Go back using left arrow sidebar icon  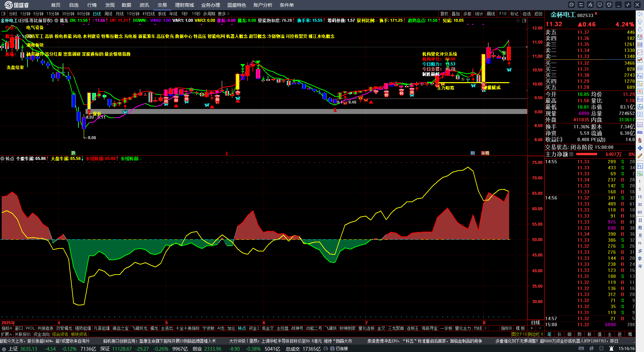[x=640, y=14]
